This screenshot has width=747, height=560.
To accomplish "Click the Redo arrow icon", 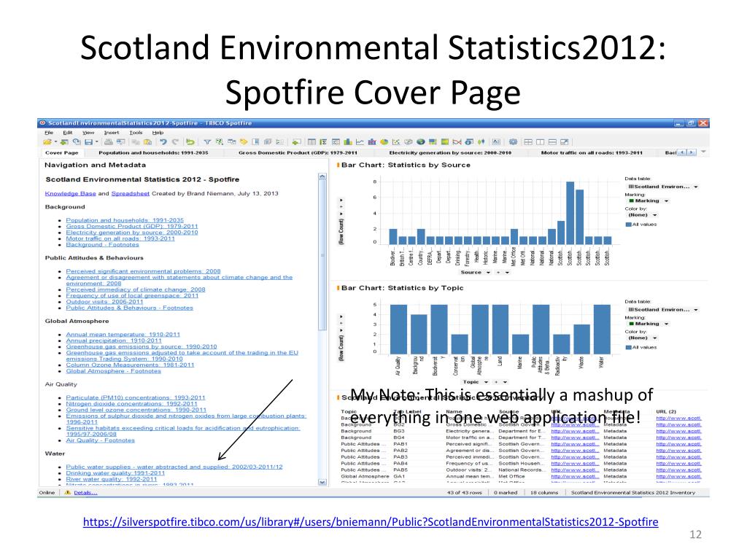I will [x=175, y=142].
